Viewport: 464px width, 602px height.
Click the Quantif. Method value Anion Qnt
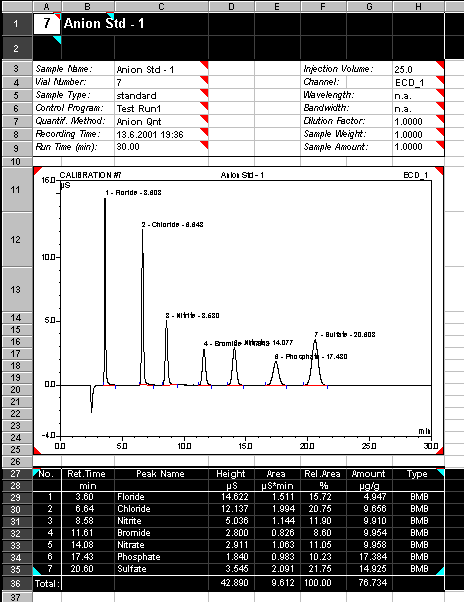tap(139, 122)
